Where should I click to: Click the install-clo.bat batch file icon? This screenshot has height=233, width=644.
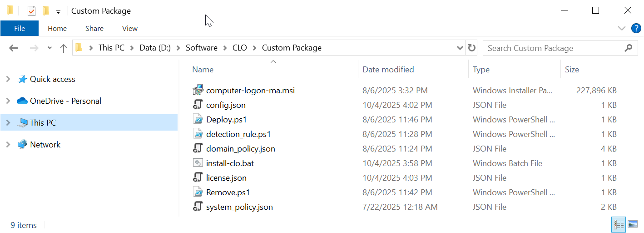click(x=198, y=163)
